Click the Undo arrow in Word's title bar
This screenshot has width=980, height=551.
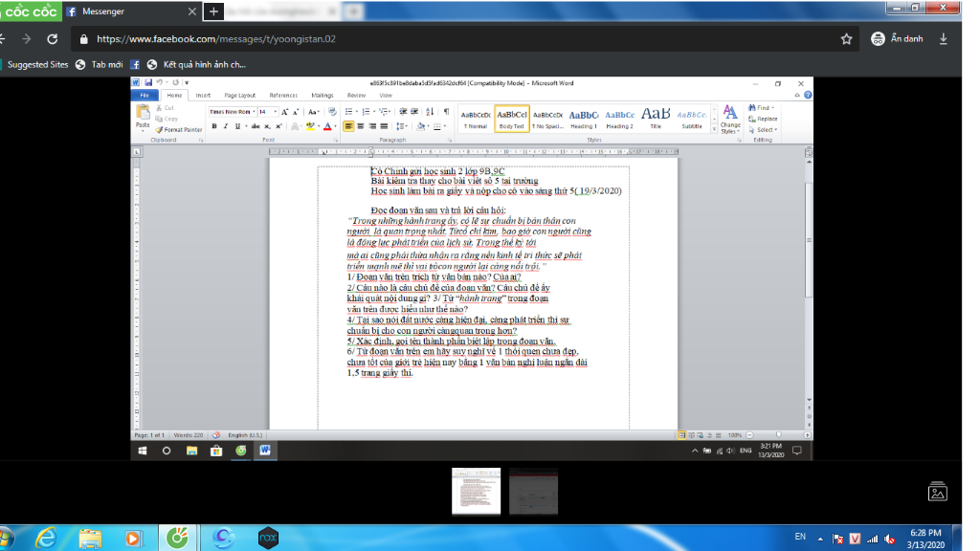160,82
